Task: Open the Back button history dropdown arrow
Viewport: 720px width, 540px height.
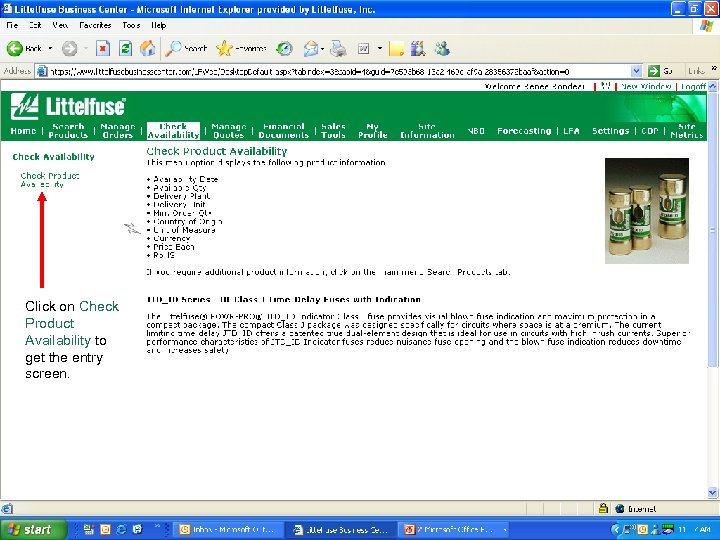Action: click(50, 48)
